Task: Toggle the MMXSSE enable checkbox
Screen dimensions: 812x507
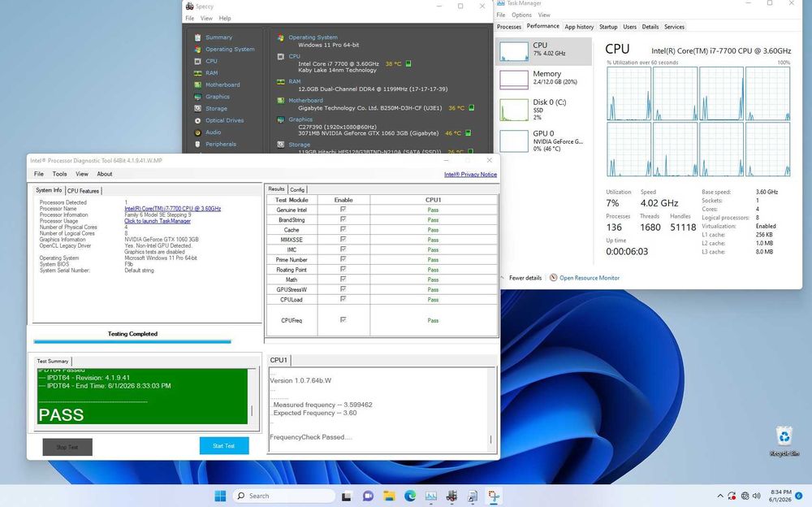Action: click(343, 239)
